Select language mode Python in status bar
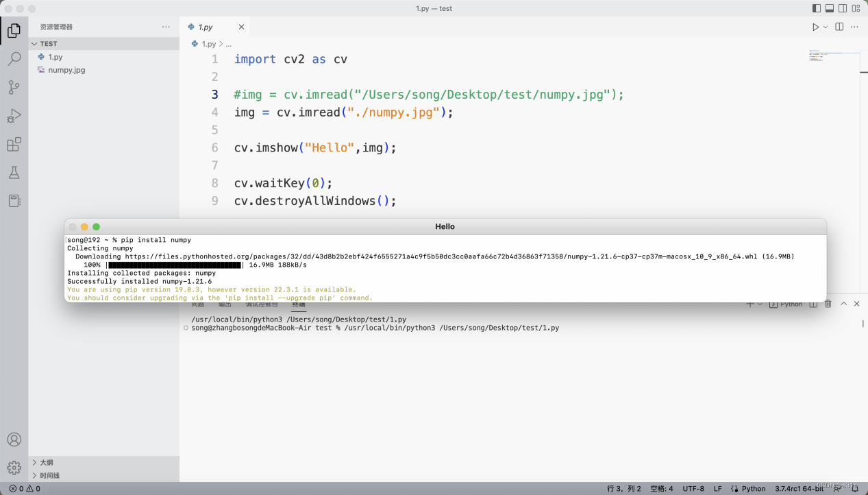The width and height of the screenshot is (868, 495). tap(754, 489)
